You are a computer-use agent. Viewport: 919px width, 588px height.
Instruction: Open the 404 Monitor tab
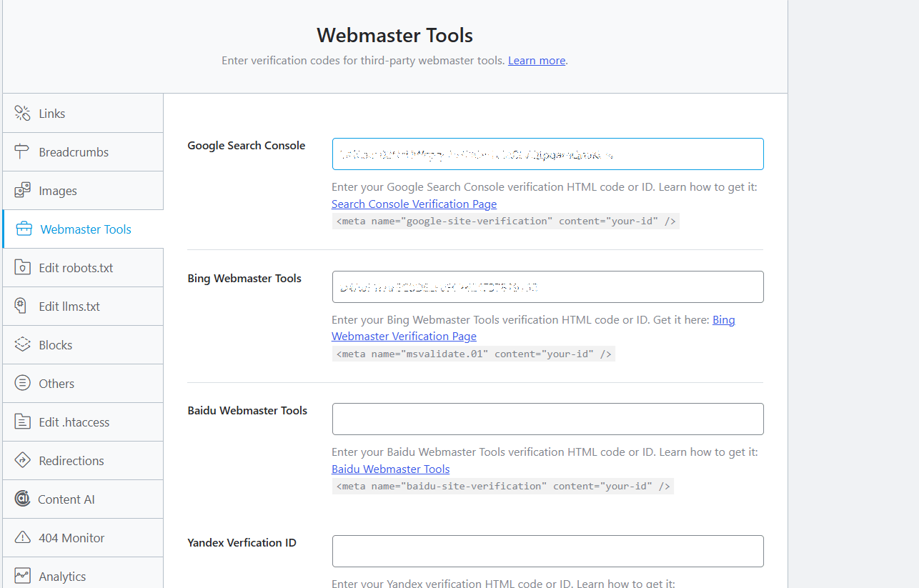coord(83,537)
